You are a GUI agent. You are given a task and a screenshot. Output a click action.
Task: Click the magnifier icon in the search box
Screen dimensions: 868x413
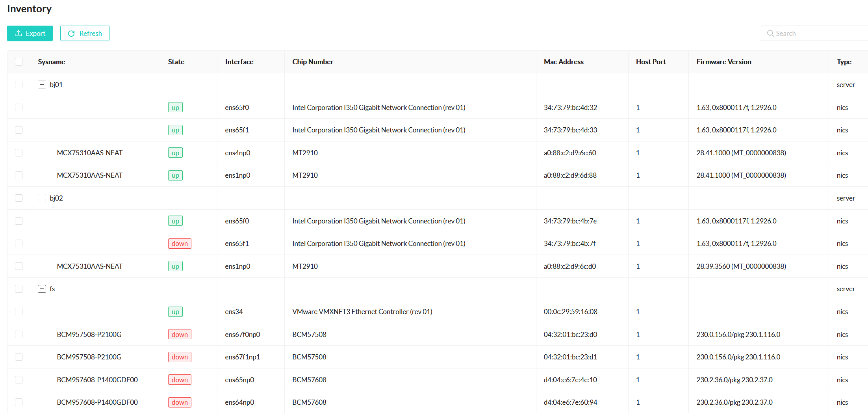click(x=770, y=33)
